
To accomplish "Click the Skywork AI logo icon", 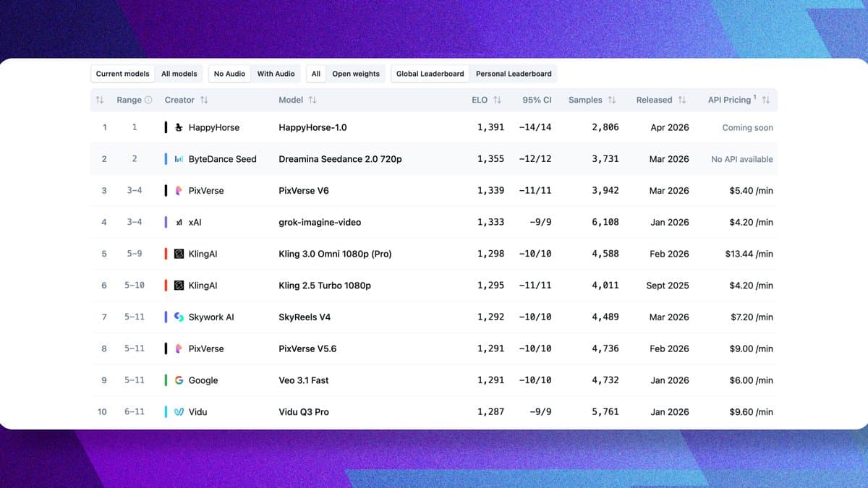I will [179, 317].
